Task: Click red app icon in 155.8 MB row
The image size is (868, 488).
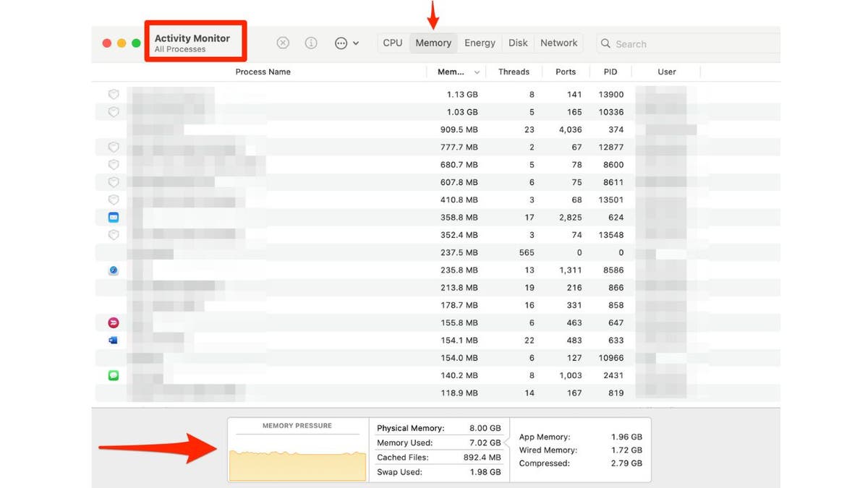Action: (114, 323)
